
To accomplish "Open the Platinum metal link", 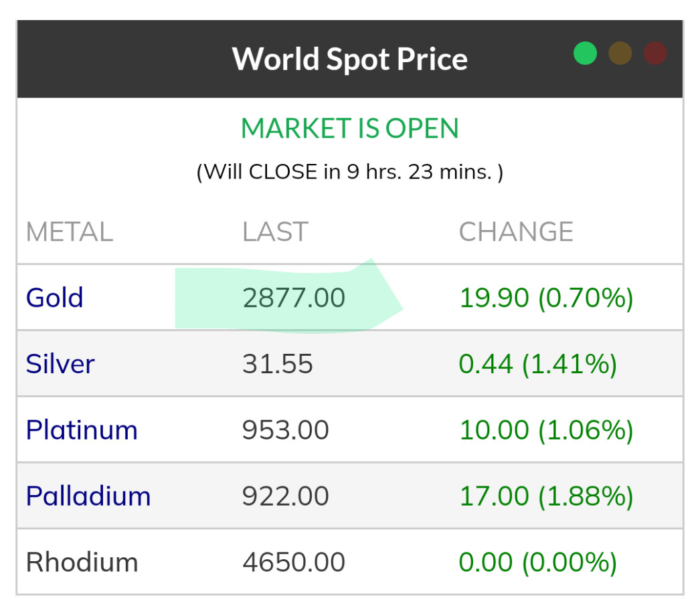I will [x=82, y=429].
